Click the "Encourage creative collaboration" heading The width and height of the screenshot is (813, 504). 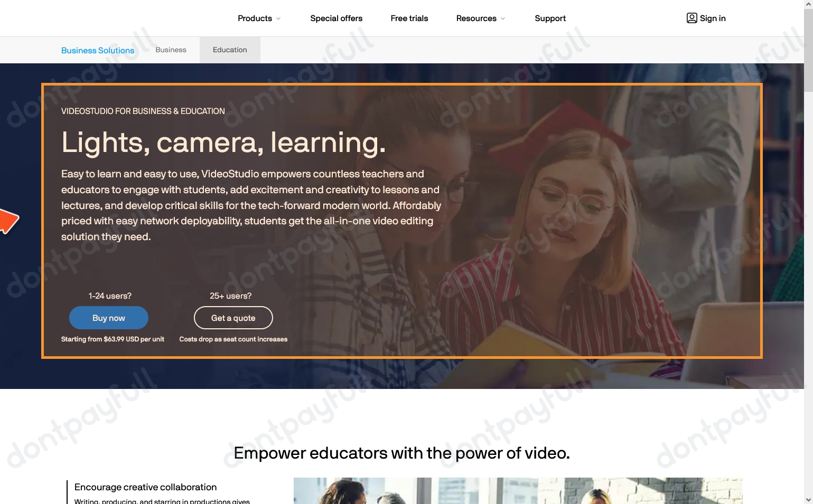[x=145, y=487]
